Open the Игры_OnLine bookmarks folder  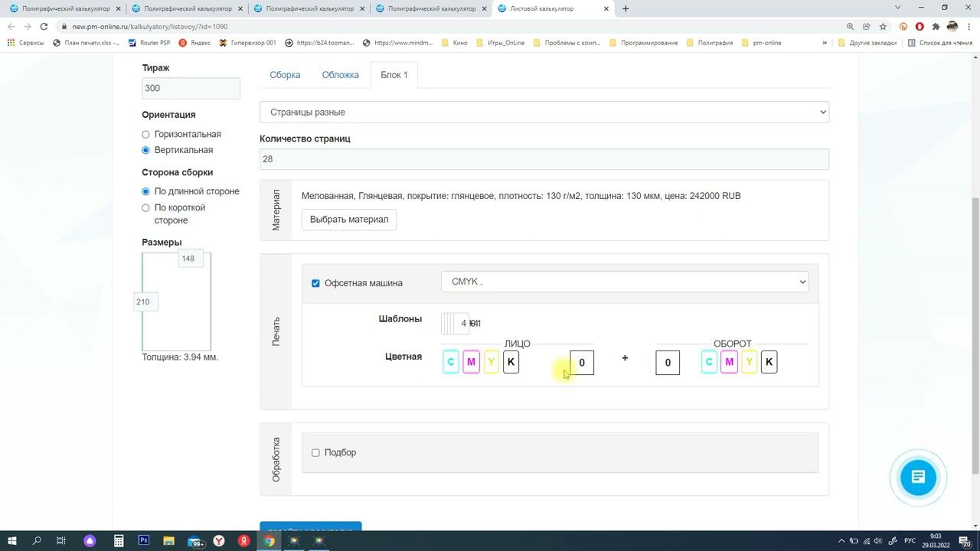point(500,43)
